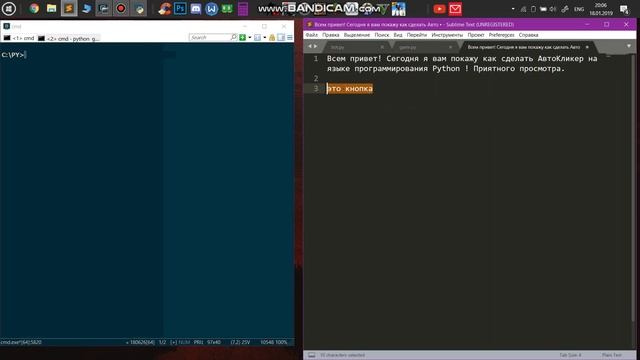Open the tab list dropdown arrow
640x360 pixels.
point(629,47)
